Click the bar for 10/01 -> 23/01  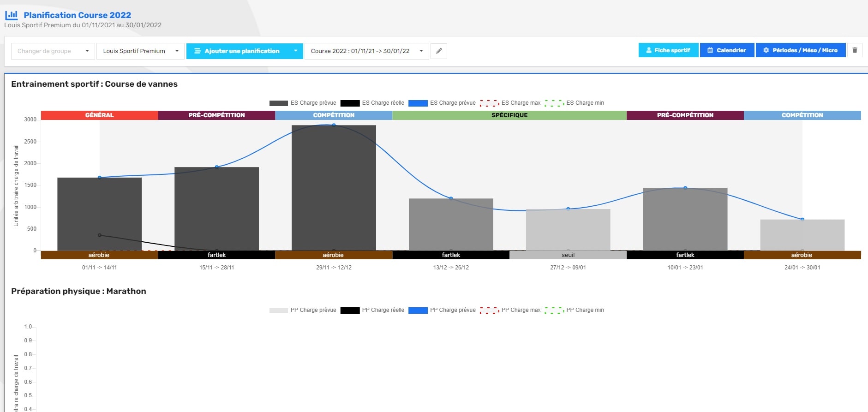pos(685,219)
